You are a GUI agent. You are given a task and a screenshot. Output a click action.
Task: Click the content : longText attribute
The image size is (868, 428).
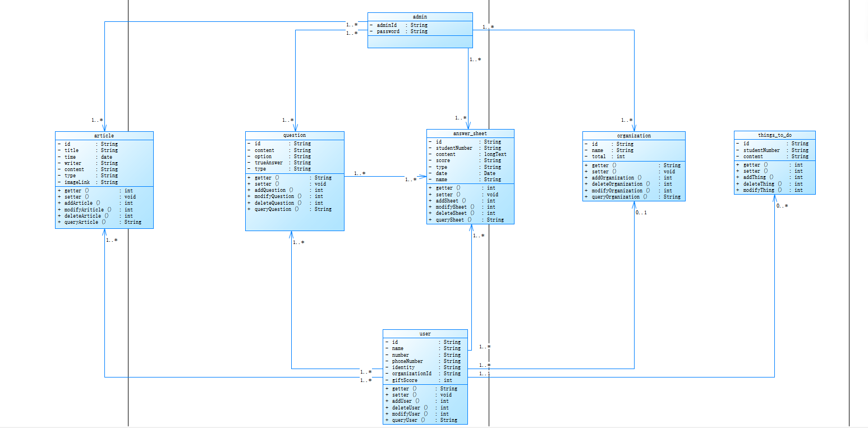(x=468, y=154)
